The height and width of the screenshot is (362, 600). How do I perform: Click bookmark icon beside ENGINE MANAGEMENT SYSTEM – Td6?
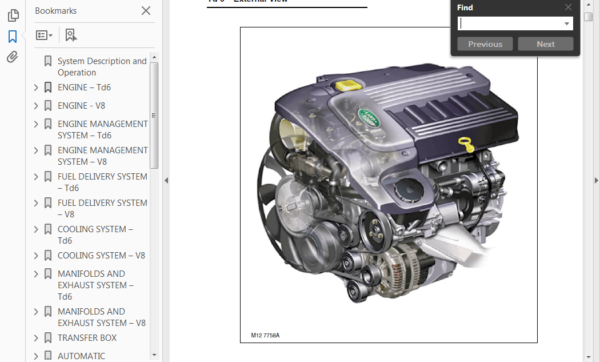[48, 124]
